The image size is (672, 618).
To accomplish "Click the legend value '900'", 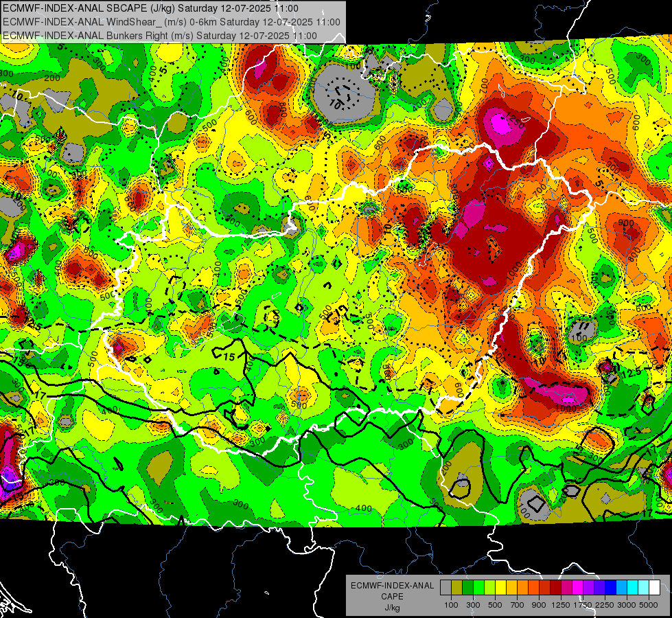I will pos(539,605).
